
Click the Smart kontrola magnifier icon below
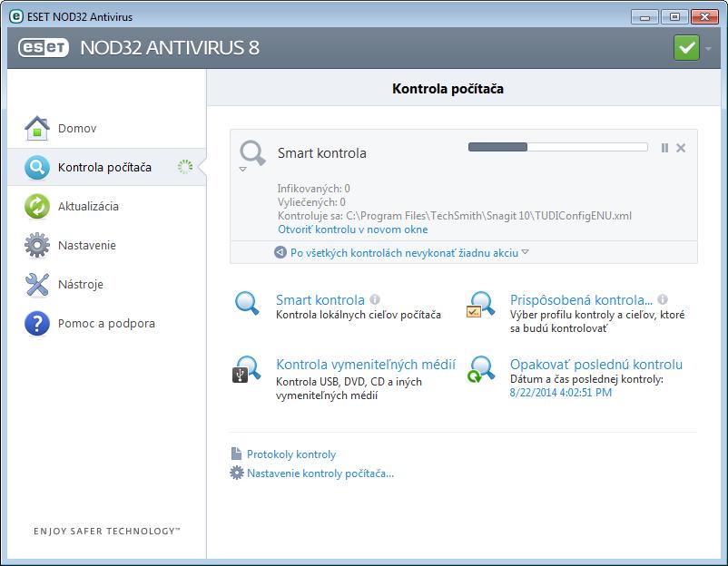247,304
